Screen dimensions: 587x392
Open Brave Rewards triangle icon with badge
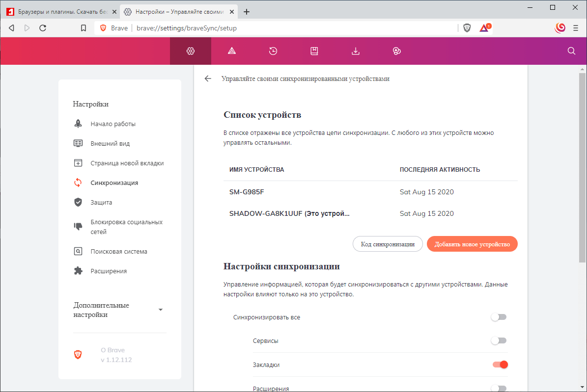tap(485, 28)
